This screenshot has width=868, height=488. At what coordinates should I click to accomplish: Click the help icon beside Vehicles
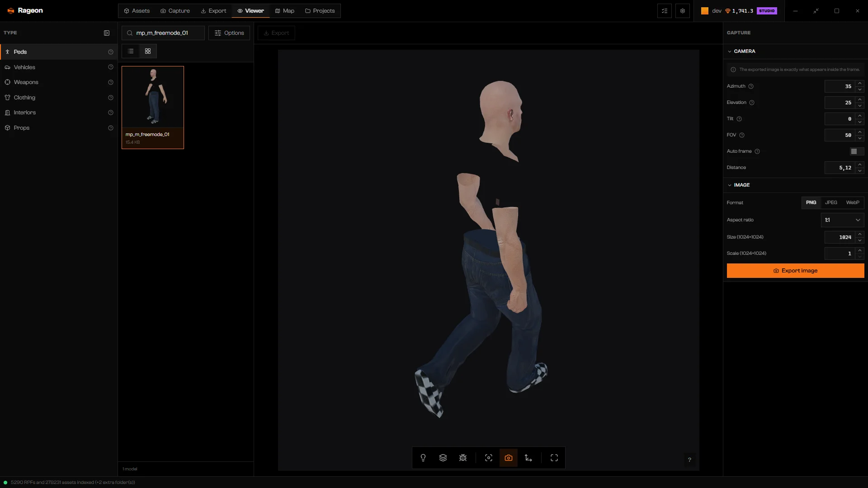(111, 67)
